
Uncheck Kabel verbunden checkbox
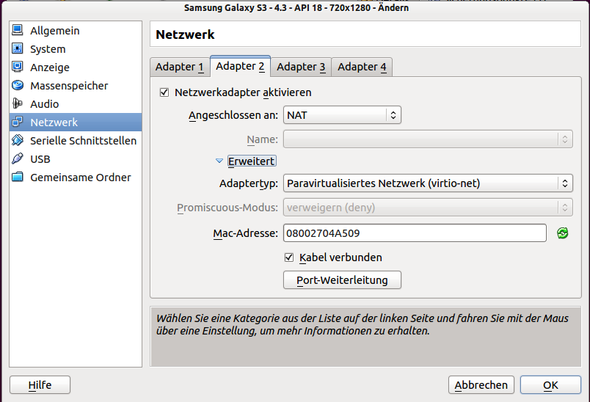tap(289, 257)
